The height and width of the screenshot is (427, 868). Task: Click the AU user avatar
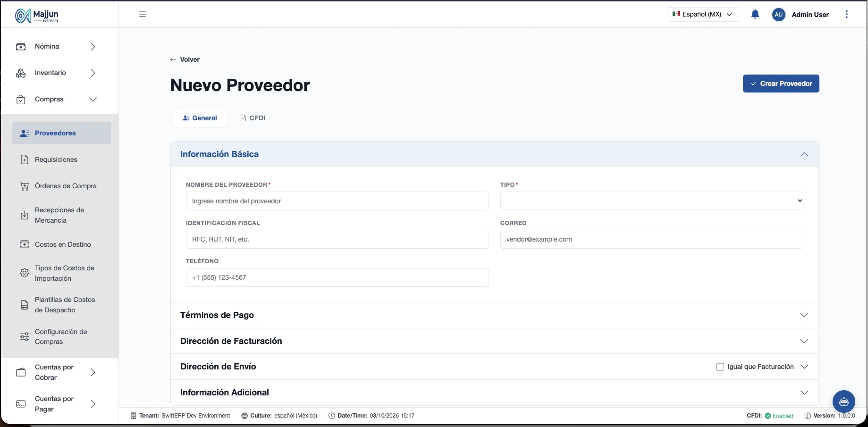click(779, 15)
